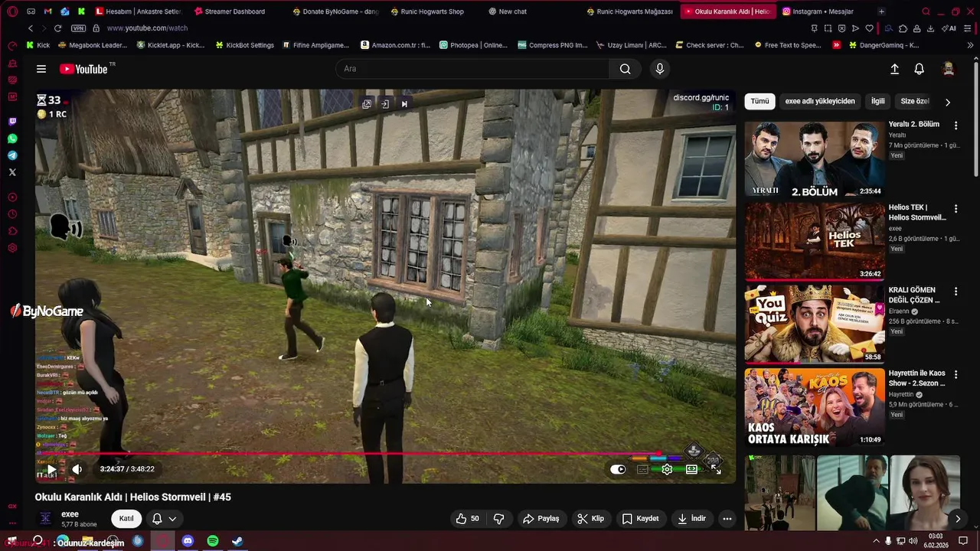Focus the Ara search field
Screen dimensions: 980x551
472,69
